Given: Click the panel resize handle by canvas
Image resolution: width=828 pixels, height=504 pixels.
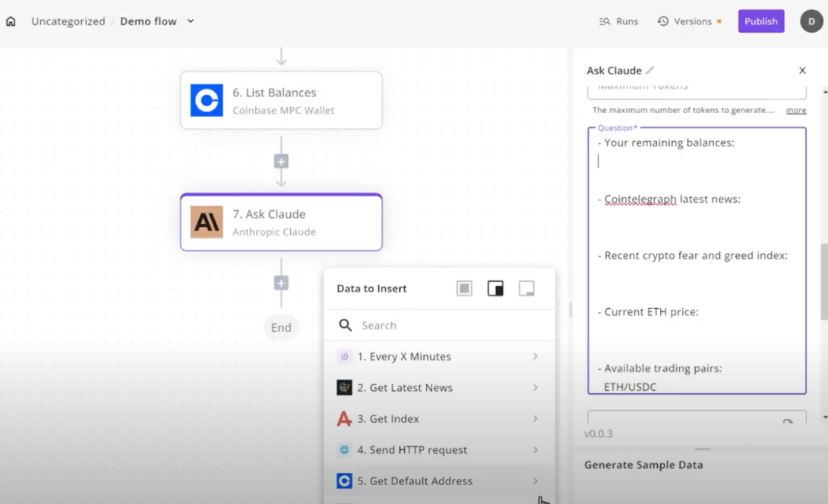Looking at the screenshot, I should pyautogui.click(x=570, y=309).
